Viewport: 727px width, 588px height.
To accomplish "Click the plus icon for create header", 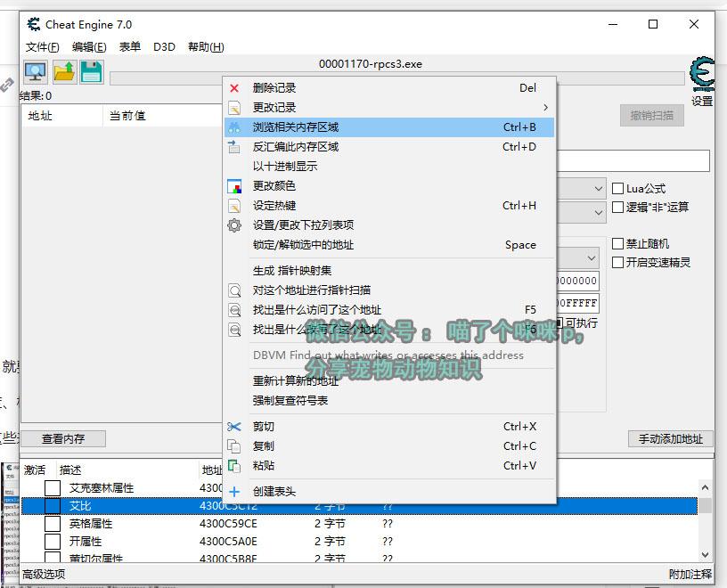I will pyautogui.click(x=234, y=492).
